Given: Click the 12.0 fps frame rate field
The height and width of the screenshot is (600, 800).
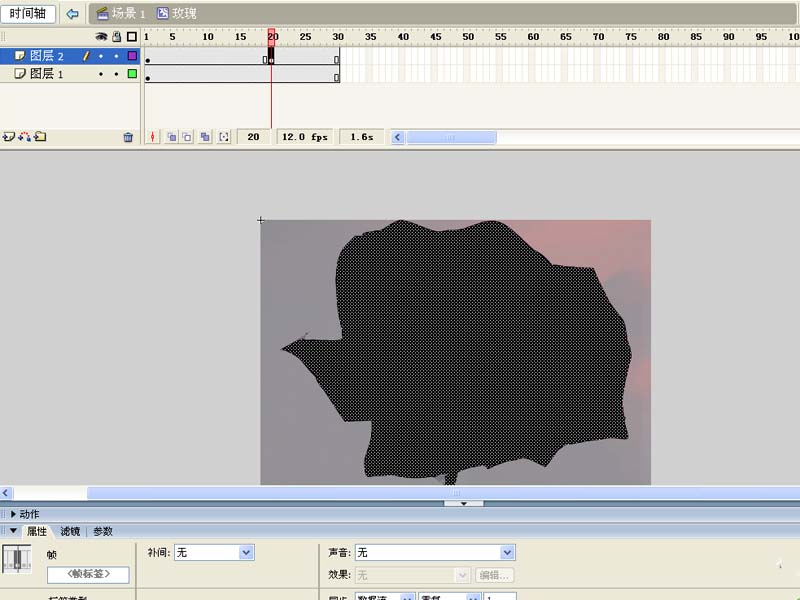Looking at the screenshot, I should click(305, 137).
